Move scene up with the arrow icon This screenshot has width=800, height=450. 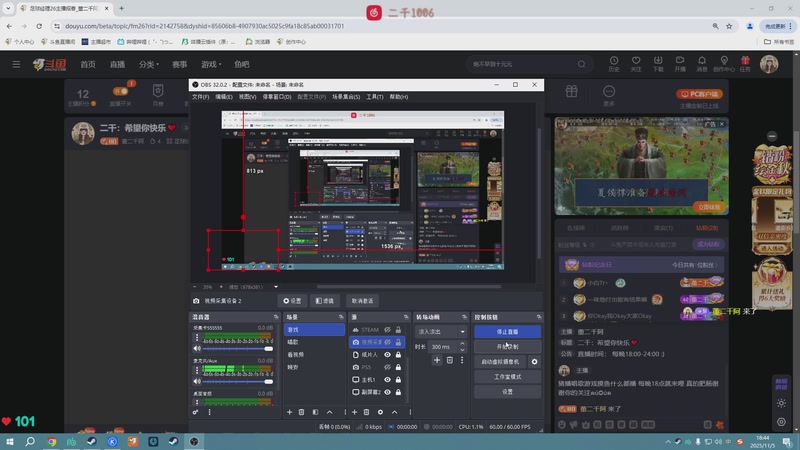click(x=330, y=412)
